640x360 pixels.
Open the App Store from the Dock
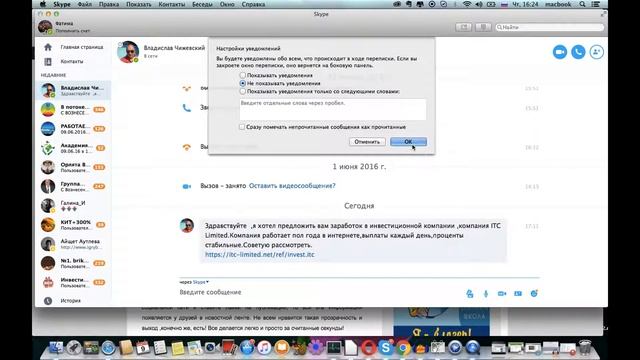click(x=247, y=348)
